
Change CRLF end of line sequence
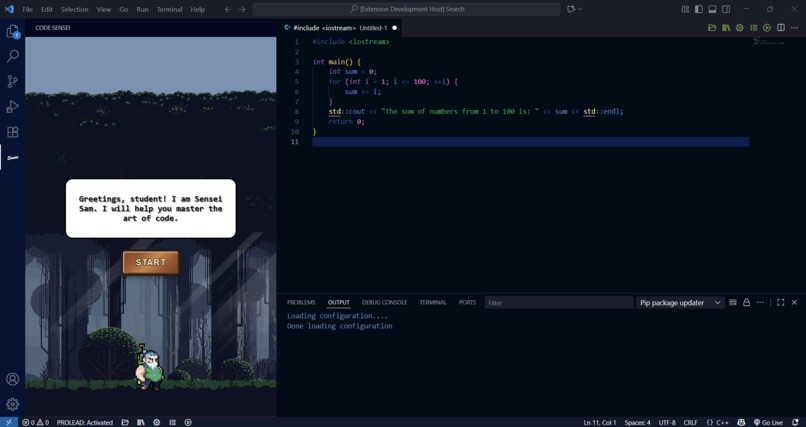pos(690,422)
